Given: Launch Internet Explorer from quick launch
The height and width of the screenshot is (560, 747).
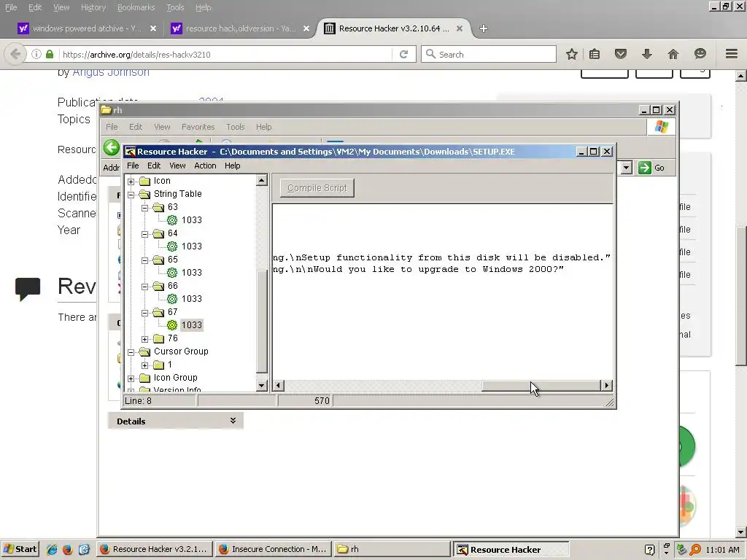Looking at the screenshot, I should click(52, 549).
